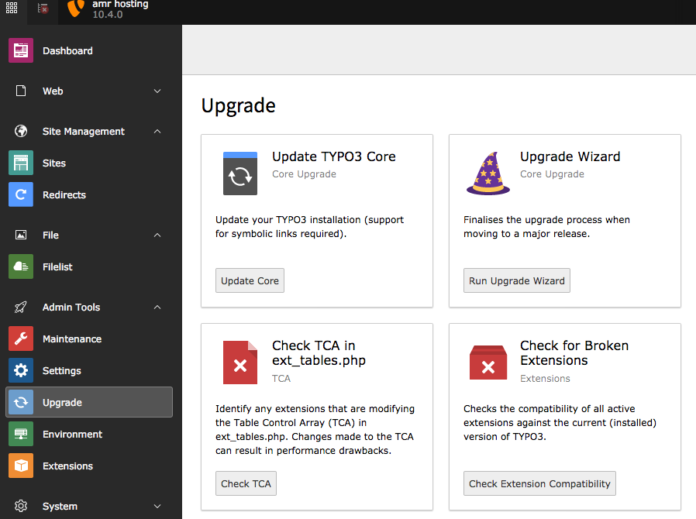The width and height of the screenshot is (696, 519).
Task: Click the System section label
Action: 60,506
